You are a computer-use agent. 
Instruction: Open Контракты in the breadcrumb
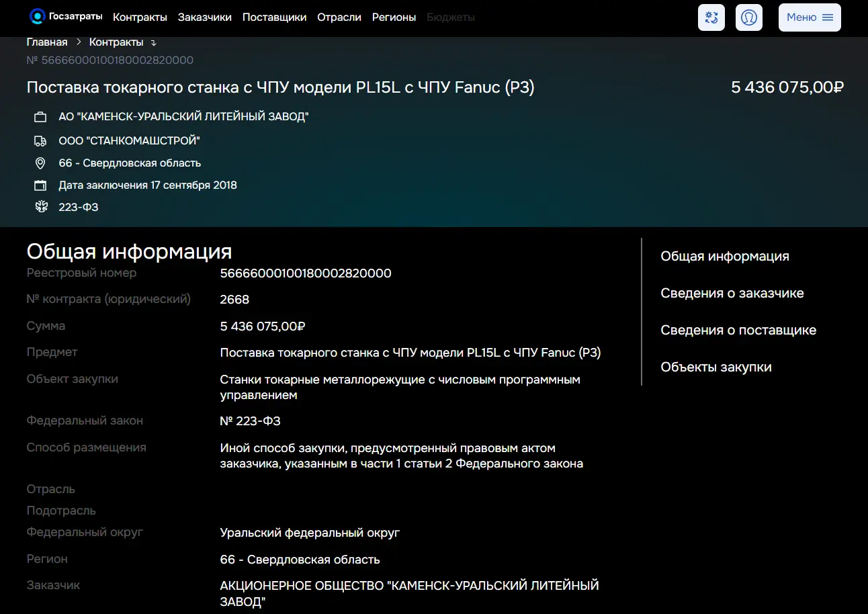[x=116, y=42]
